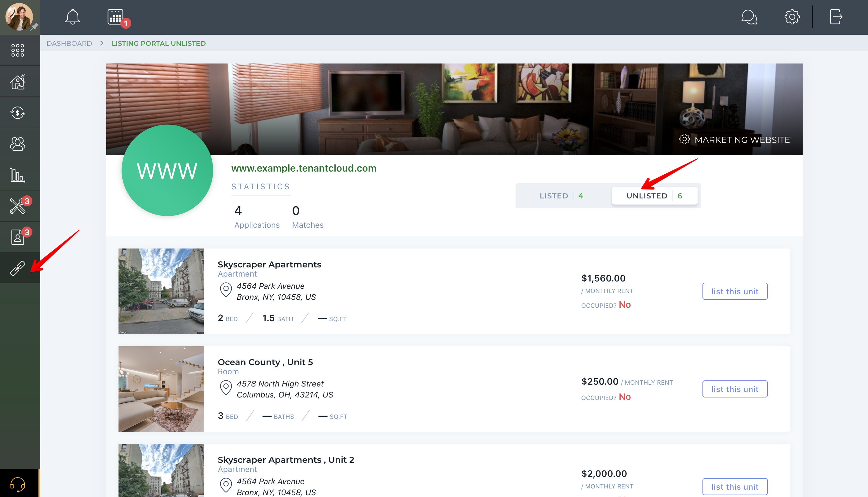This screenshot has width=868, height=497.
Task: Open the tenants people icon in sidebar
Action: (x=18, y=144)
